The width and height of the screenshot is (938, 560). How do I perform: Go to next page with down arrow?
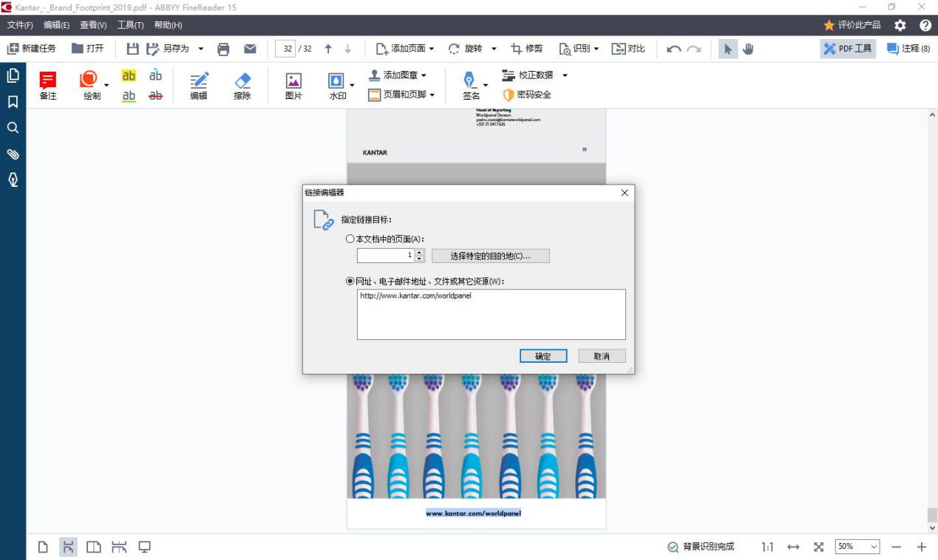tap(348, 49)
